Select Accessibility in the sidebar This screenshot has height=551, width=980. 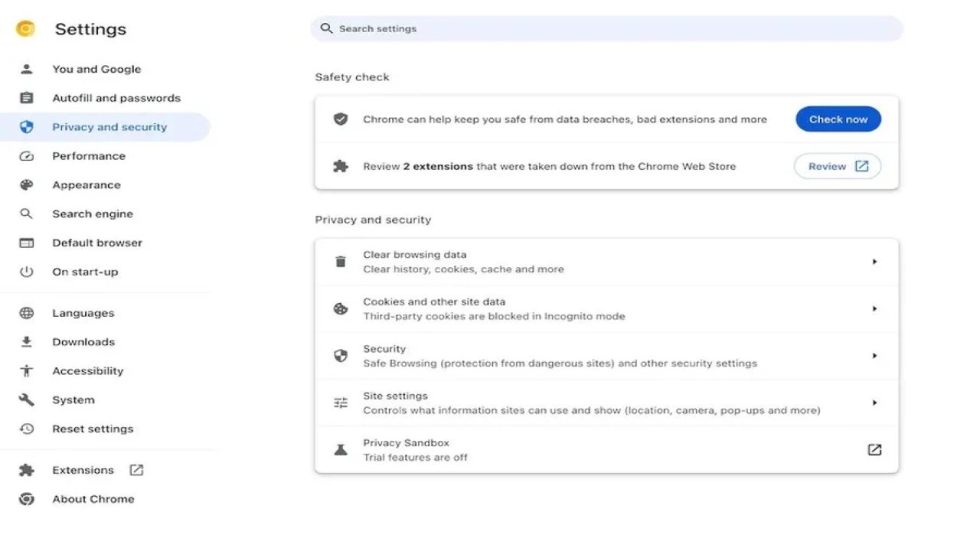pos(87,371)
